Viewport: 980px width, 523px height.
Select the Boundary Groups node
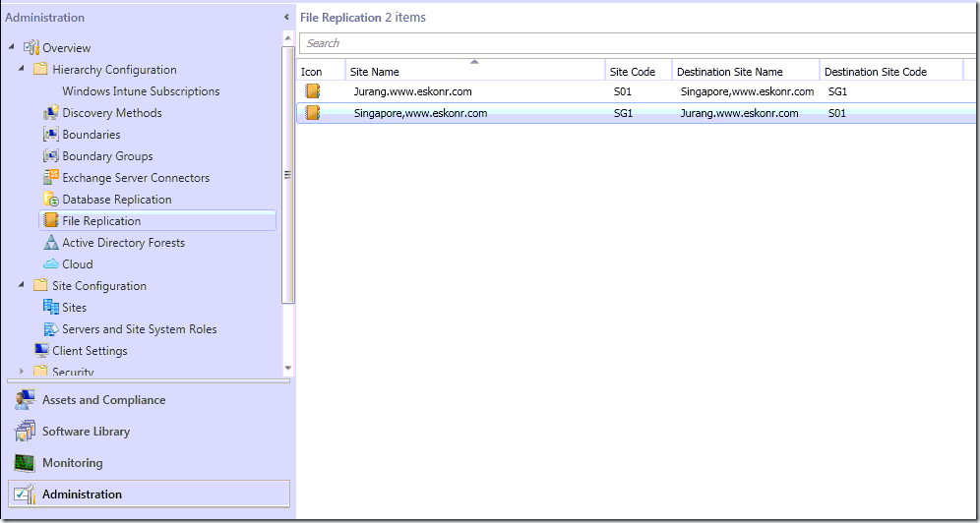tap(107, 156)
